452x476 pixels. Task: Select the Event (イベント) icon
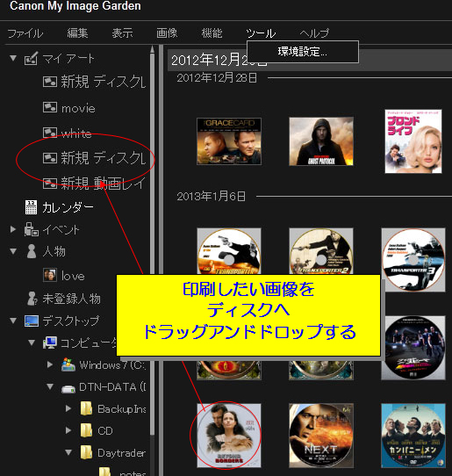pos(31,229)
